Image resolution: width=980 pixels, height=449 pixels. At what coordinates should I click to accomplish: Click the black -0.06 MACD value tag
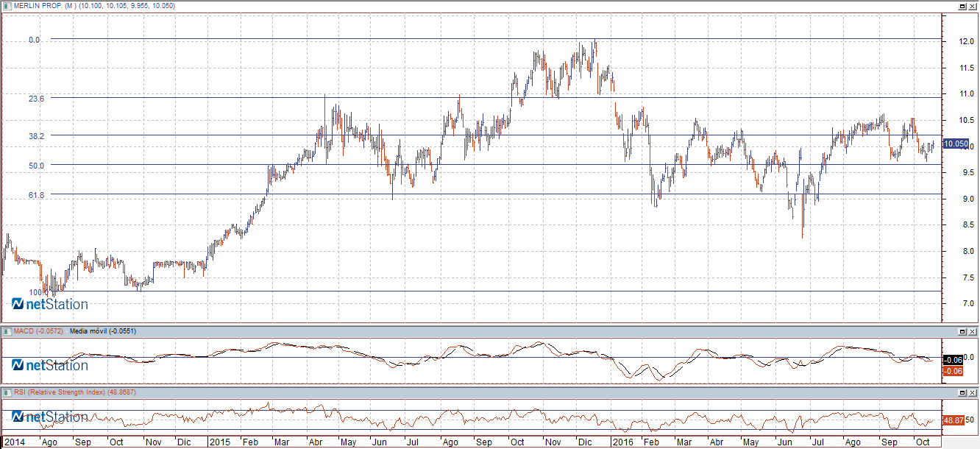(953, 360)
